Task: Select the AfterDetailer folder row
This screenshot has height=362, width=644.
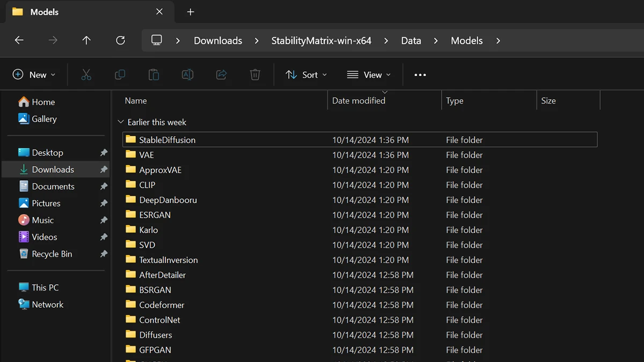Action: coord(360,275)
